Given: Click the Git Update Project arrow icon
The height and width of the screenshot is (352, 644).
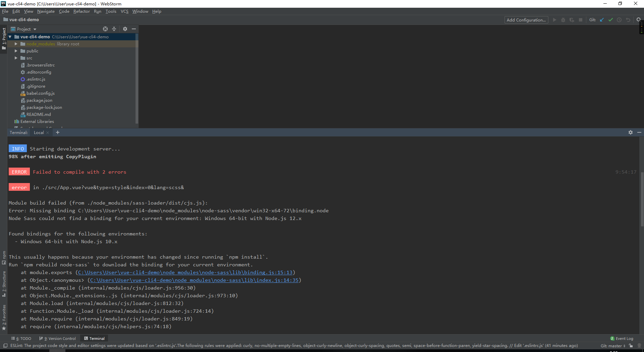Looking at the screenshot, I should 602,20.
